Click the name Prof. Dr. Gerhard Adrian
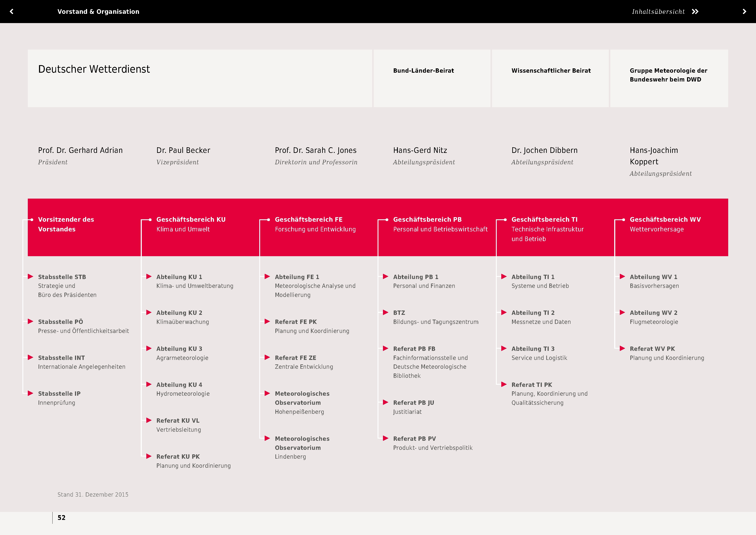Screen dimensions: 756x535 point(80,150)
